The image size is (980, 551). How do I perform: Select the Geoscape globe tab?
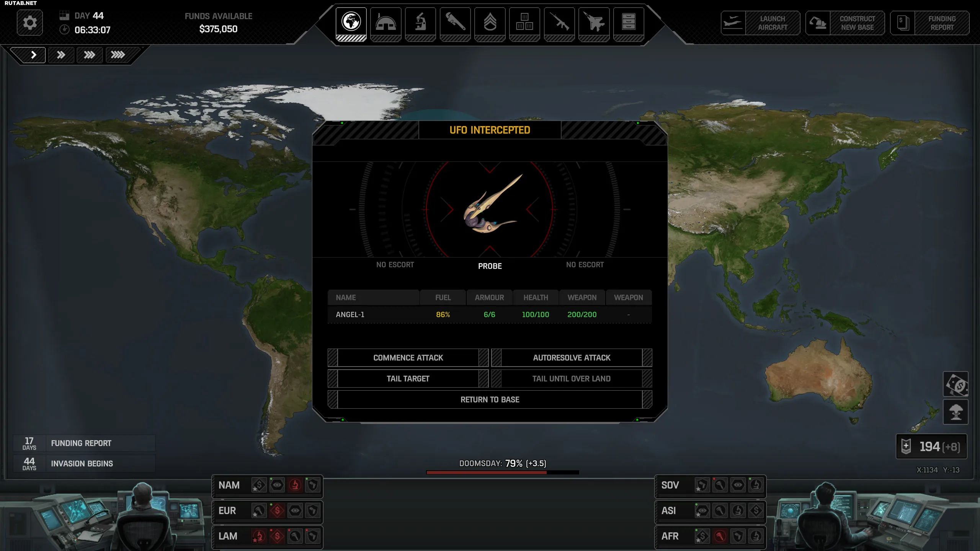pos(351,22)
